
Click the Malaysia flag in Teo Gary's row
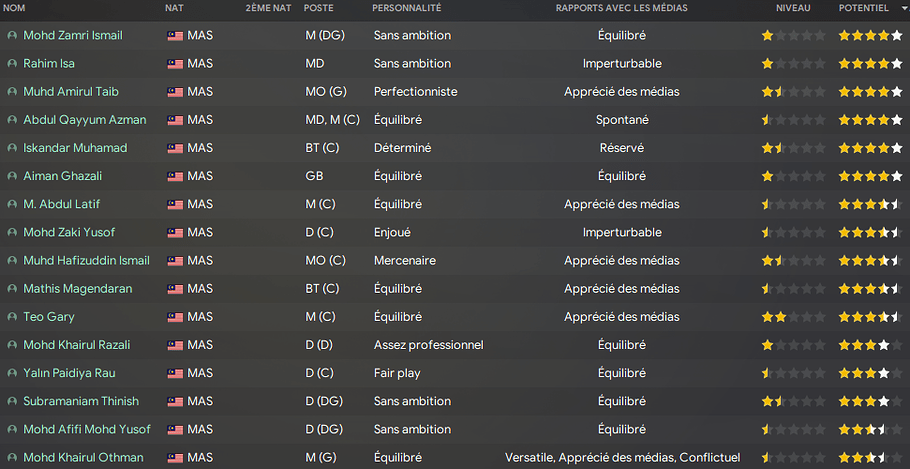pos(175,317)
